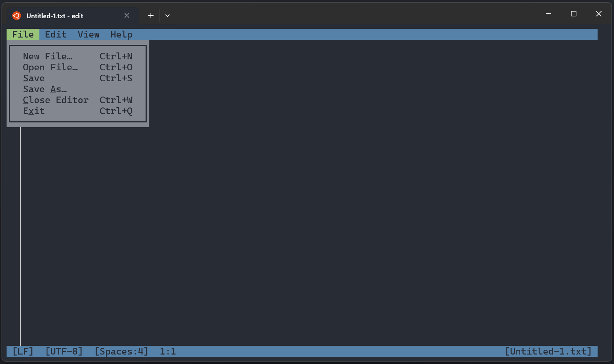The image size is (614, 364).
Task: Open the Edit menu
Action: [55, 34]
